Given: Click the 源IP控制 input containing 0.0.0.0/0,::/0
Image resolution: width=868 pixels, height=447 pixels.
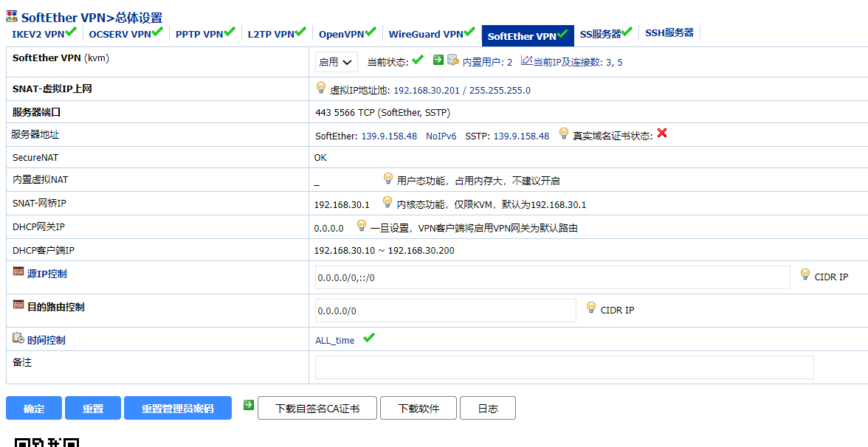Looking at the screenshot, I should point(552,277).
